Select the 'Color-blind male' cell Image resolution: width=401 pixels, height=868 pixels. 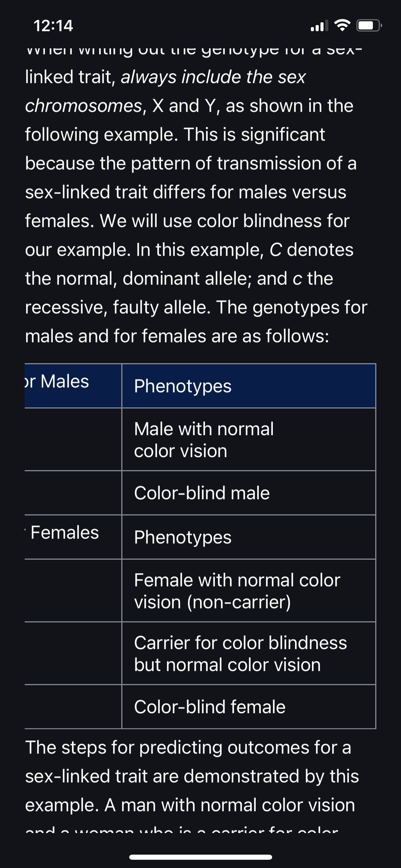tap(249, 493)
